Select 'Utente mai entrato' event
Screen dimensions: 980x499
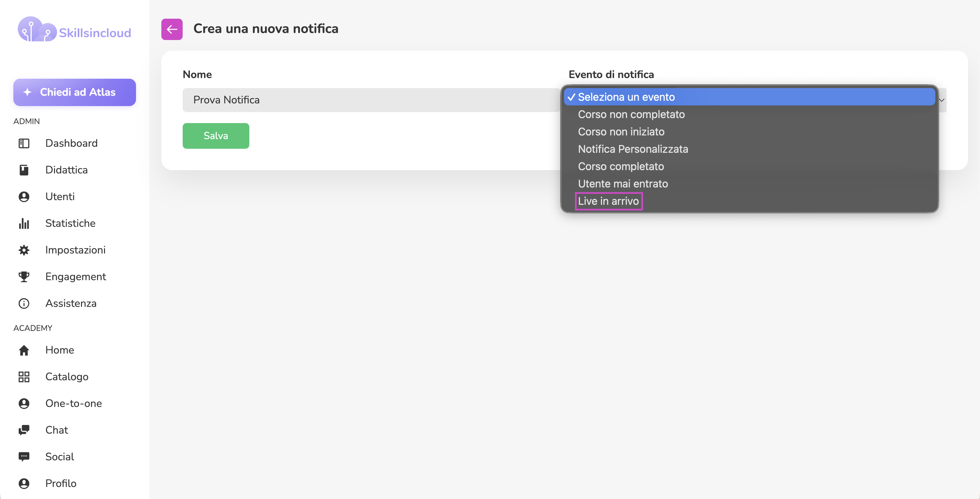pyautogui.click(x=749, y=183)
